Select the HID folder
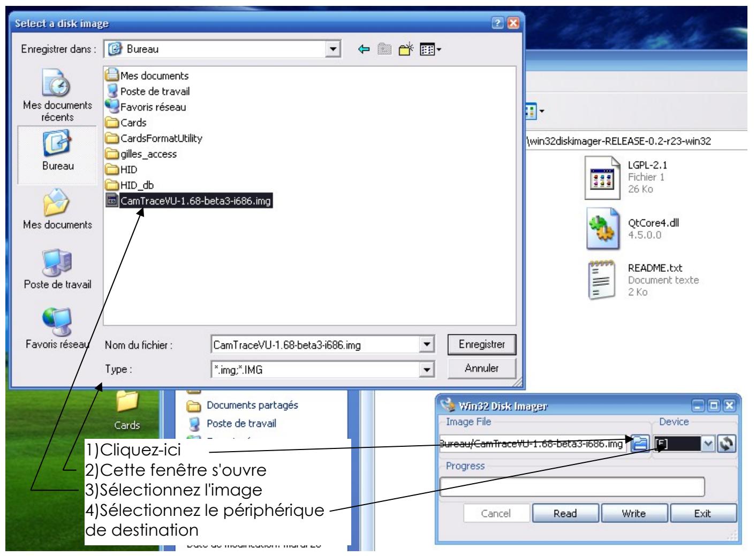Image resolution: width=756 pixels, height=556 pixels. (122, 170)
